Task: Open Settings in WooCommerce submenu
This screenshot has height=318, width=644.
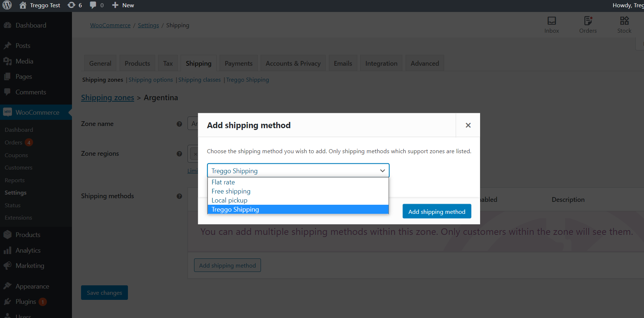Action: 16,192
